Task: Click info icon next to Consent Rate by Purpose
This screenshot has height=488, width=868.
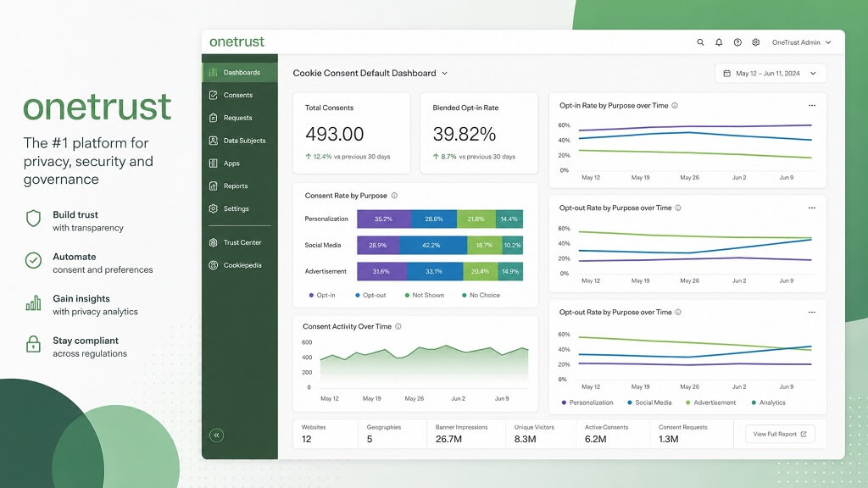Action: [395, 196]
